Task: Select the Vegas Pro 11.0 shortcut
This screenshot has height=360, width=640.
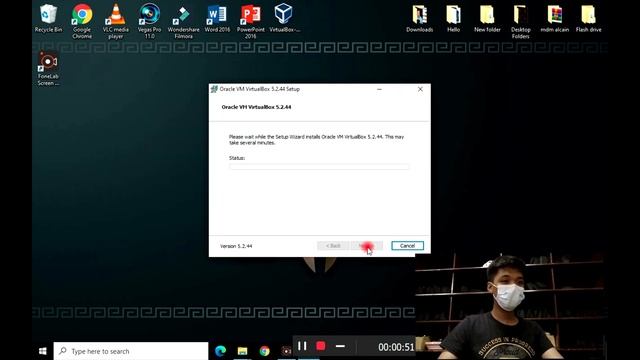Action: point(149,21)
